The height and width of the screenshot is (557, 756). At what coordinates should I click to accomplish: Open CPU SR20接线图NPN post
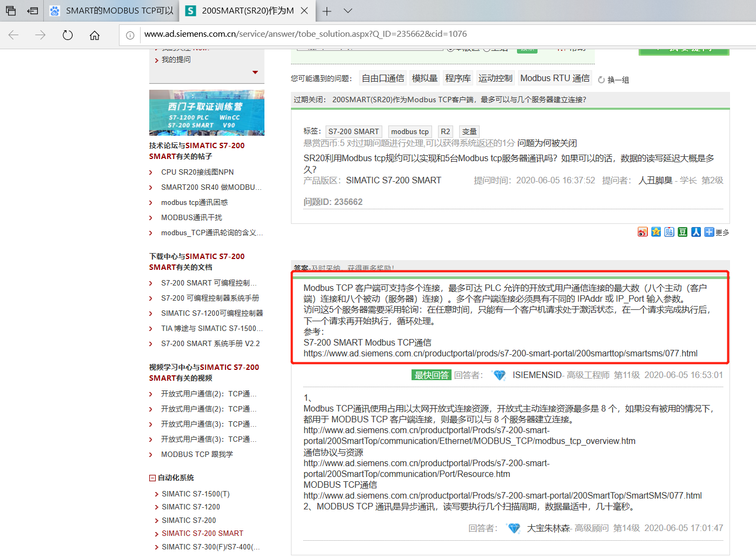coord(197,172)
